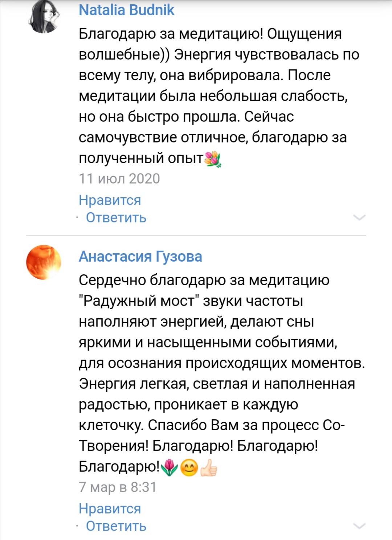Viewport: 392px width, 540px height.
Task: Open Анастасия Гузова's orange profile avatar
Action: click(x=44, y=262)
